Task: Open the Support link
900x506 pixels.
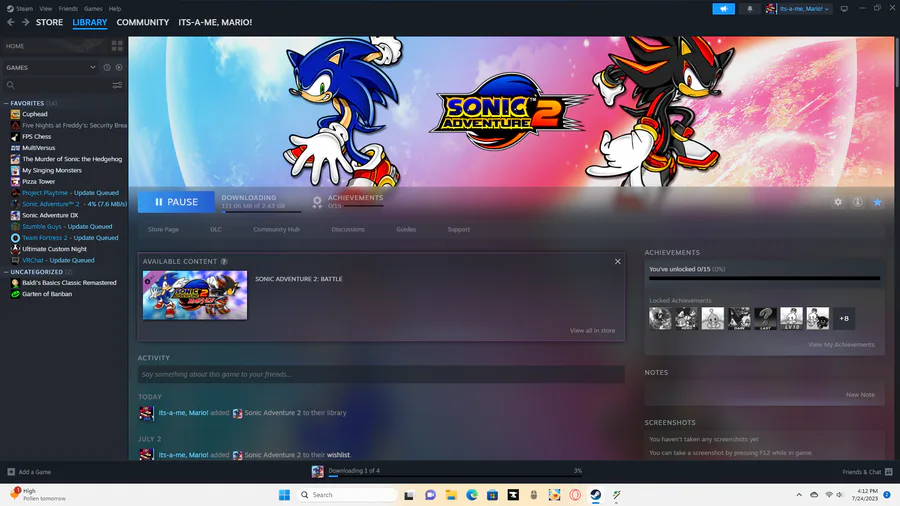Action: pos(459,229)
